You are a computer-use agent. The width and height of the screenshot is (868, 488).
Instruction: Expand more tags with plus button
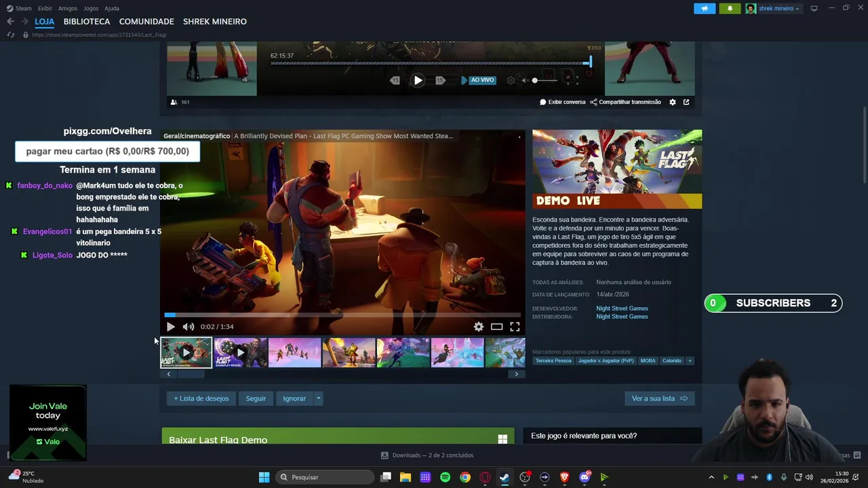pyautogui.click(x=690, y=361)
